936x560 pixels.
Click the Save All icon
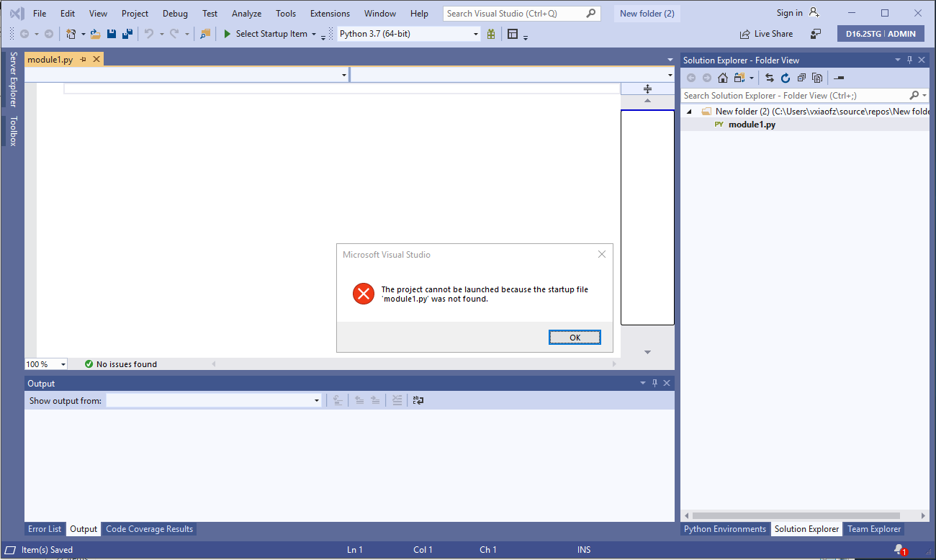127,34
